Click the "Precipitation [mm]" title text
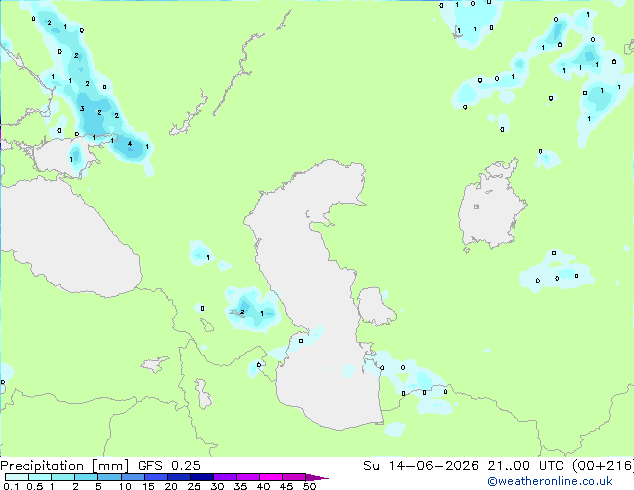Screen dimensions: 634x490 tap(65, 466)
